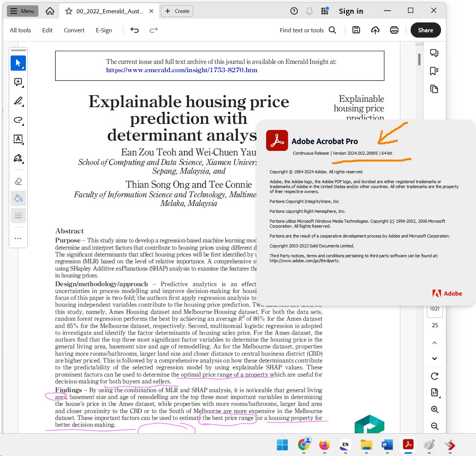Select the Fill & Sign pen tool
Screen dimensions: 476x456
coord(18,158)
